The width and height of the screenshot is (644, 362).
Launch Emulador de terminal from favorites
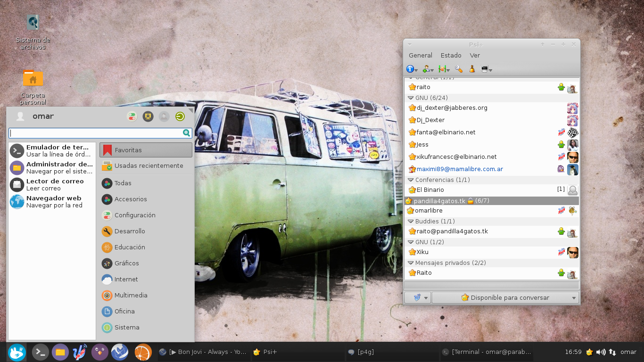(52, 151)
